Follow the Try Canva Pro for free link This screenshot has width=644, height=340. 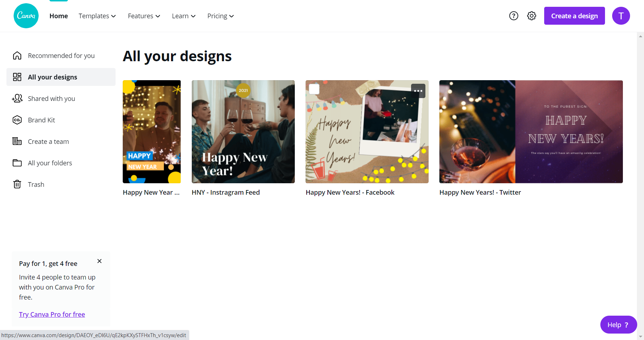52,314
